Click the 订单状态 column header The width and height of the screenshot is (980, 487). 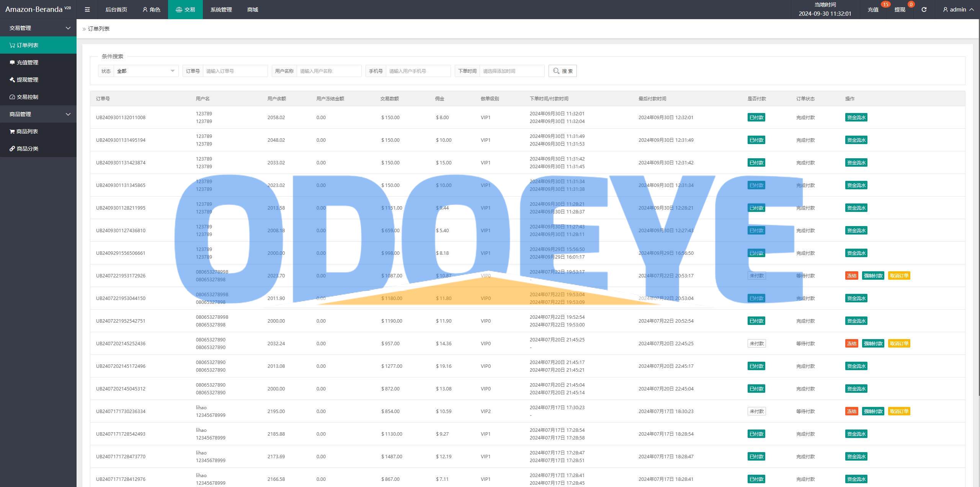pyautogui.click(x=805, y=99)
